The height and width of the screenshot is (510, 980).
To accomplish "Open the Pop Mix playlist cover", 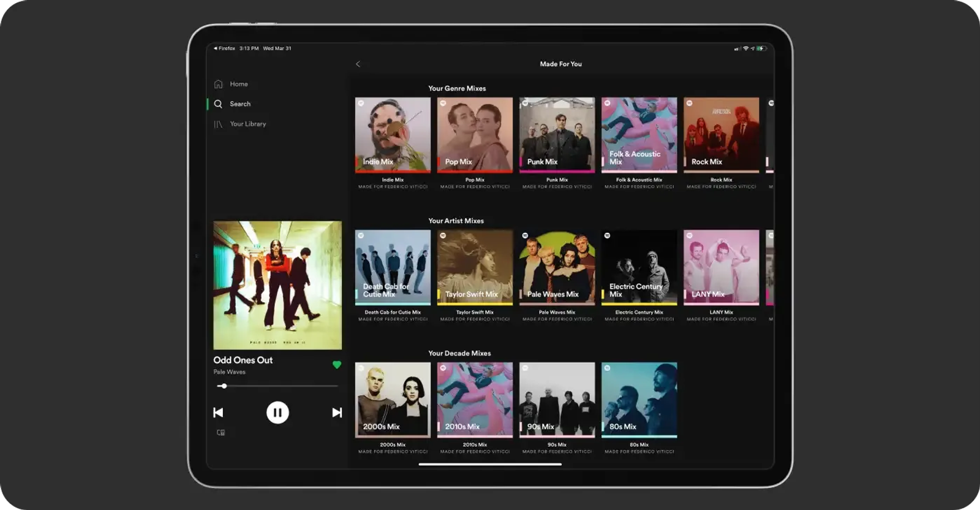I will pos(475,135).
